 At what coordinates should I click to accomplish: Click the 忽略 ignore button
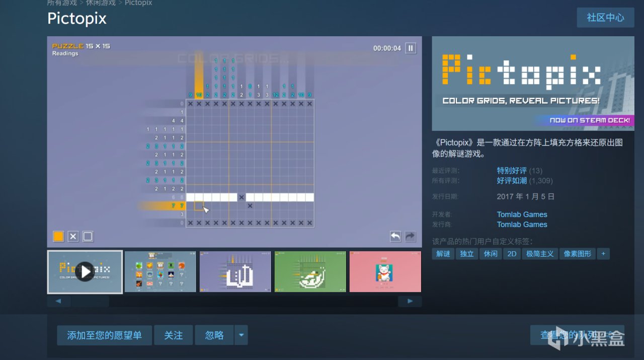pyautogui.click(x=215, y=335)
